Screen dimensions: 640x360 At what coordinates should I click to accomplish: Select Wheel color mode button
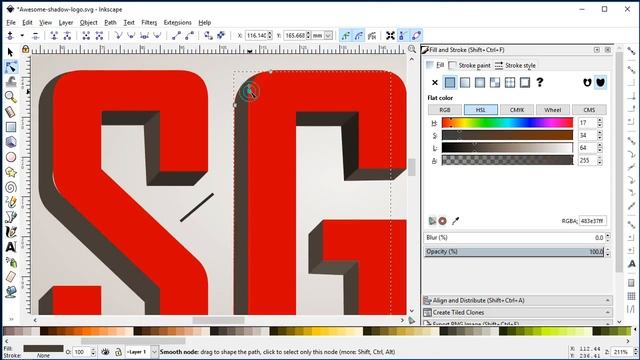pyautogui.click(x=553, y=110)
